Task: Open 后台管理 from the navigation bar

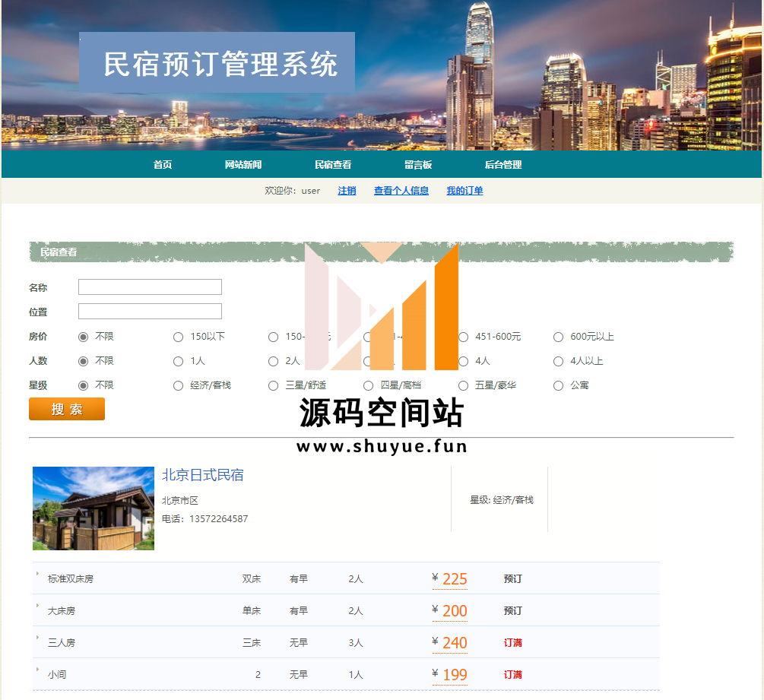Action: click(x=503, y=165)
